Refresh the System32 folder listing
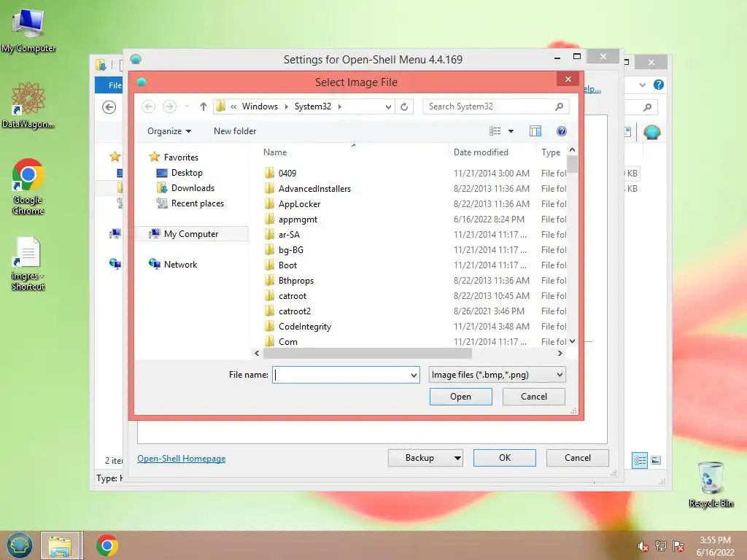Screen dimensions: 747x560 click(x=404, y=106)
